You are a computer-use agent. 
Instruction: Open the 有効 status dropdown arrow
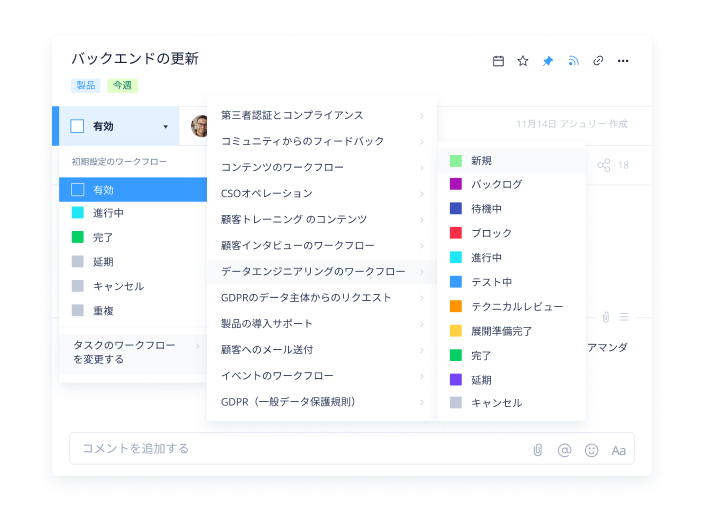[166, 127]
